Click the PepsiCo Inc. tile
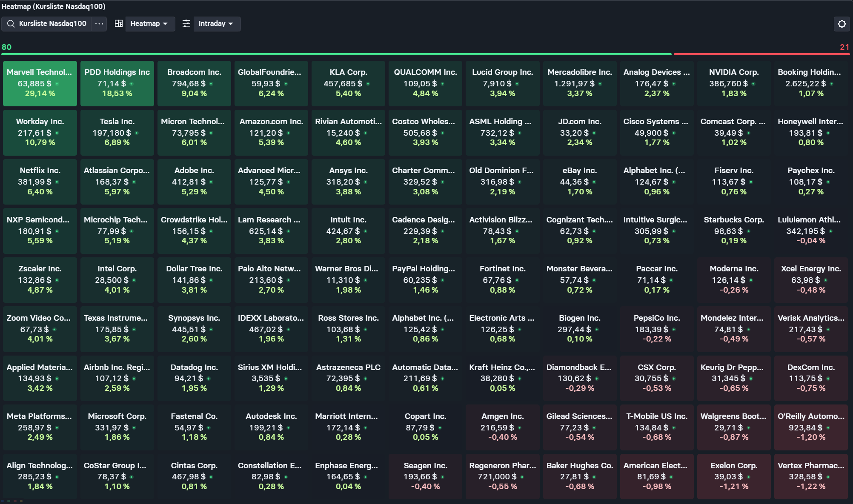 (657, 329)
